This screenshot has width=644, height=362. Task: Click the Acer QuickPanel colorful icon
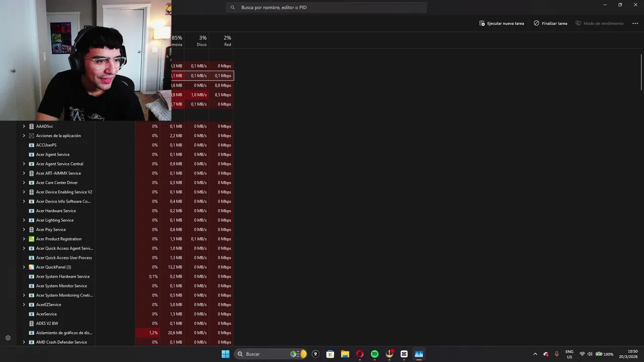(x=32, y=267)
